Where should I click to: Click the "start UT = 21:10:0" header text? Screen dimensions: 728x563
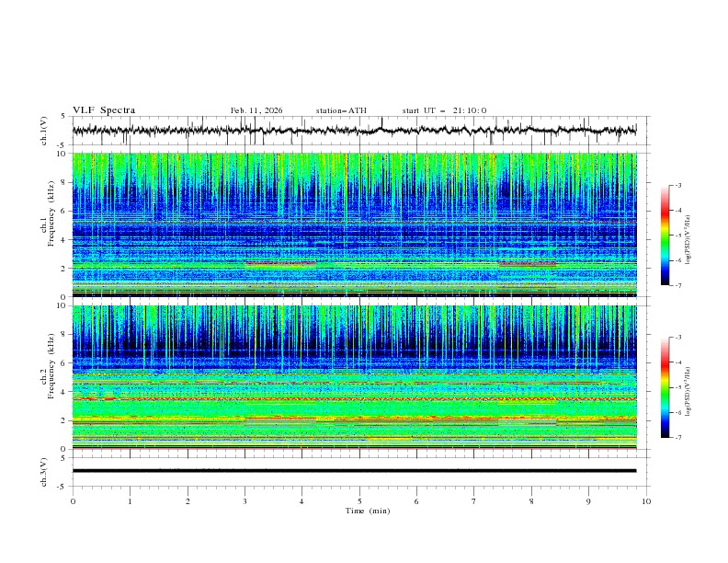(444, 110)
